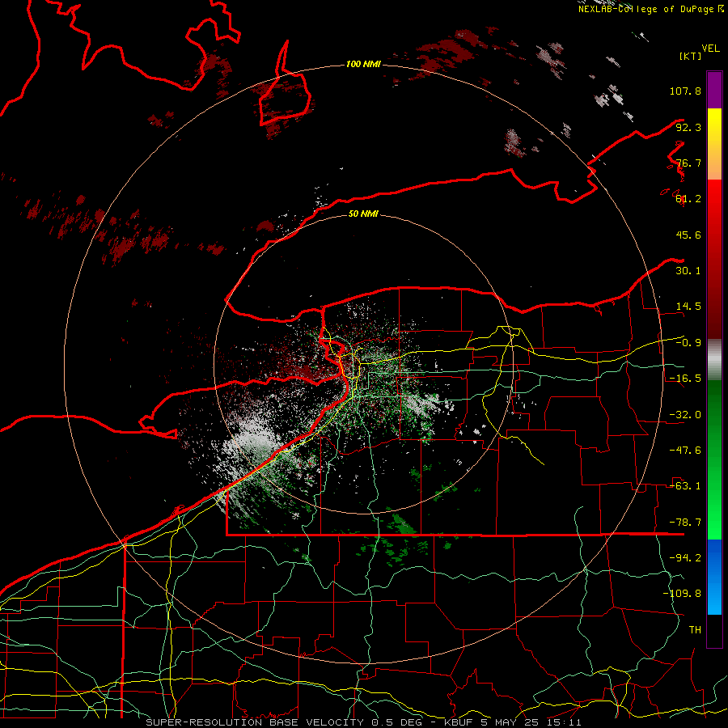The height and width of the screenshot is (728, 728).
Task: Click the -63.1 value on velocity scale
Action: coord(685,486)
